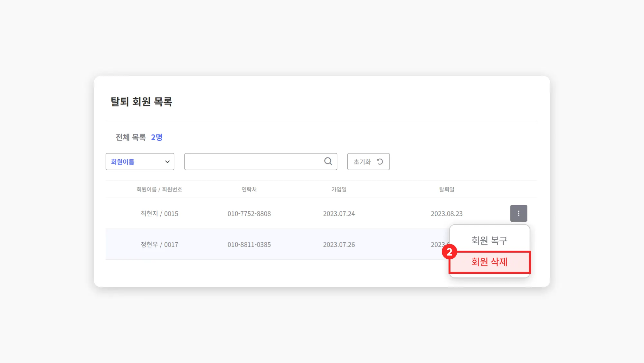Click the 가입일 column header
644x363 pixels.
click(339, 189)
